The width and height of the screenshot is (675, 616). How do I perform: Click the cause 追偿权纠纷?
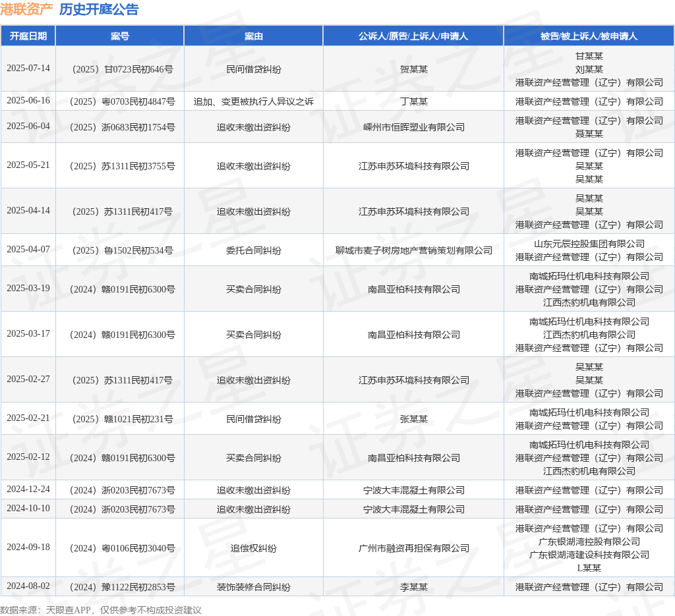coord(254,548)
